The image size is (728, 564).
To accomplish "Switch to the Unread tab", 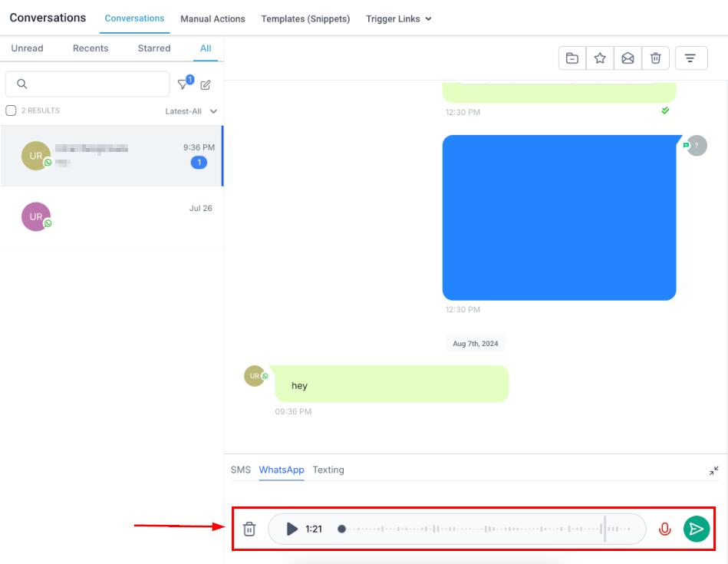I will click(27, 48).
